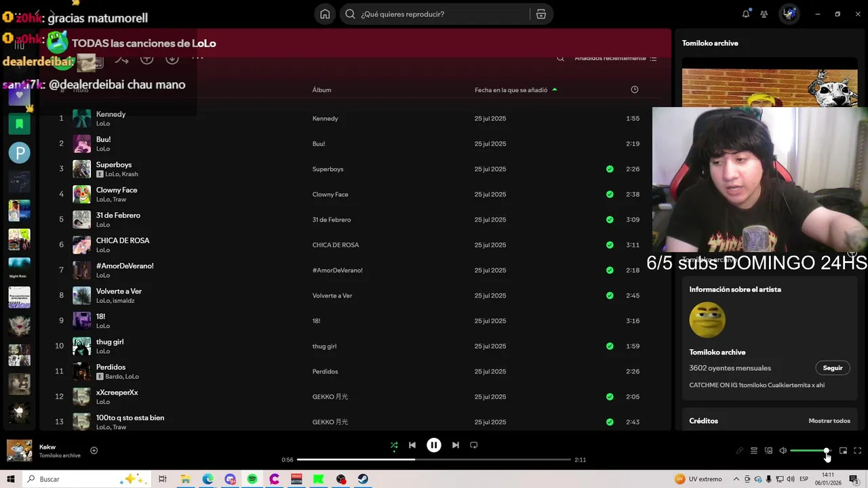868x488 pixels.
Task: Toggle shuffle playback
Action: [394, 445]
